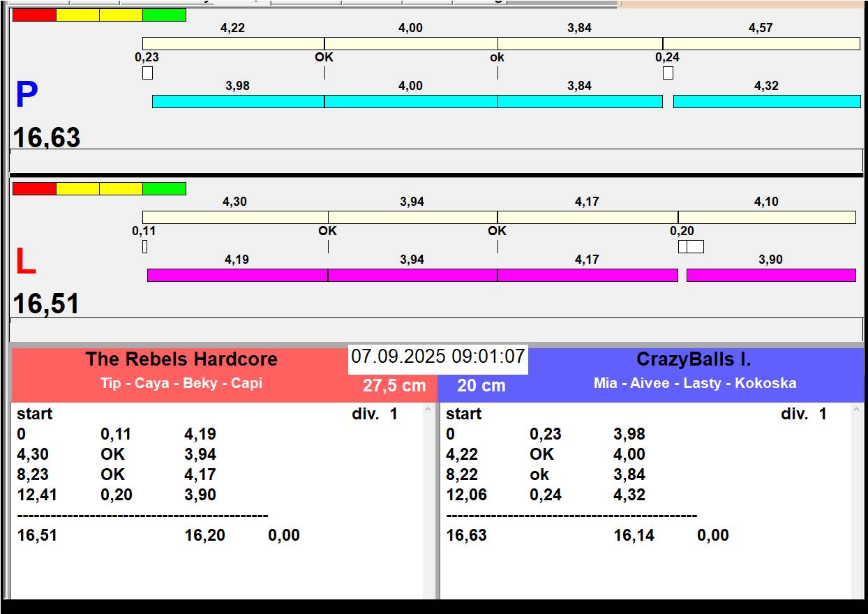Click the blue 'P' lane letter
The width and height of the screenshot is (868, 614).
point(26,95)
